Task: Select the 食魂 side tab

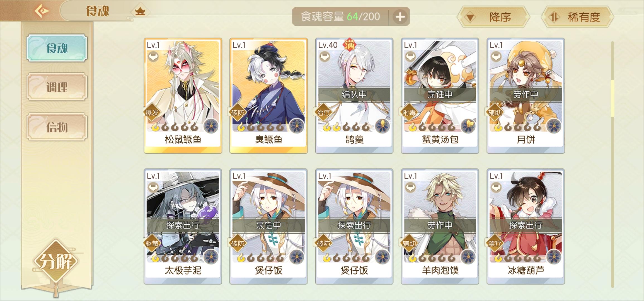Action: (57, 48)
